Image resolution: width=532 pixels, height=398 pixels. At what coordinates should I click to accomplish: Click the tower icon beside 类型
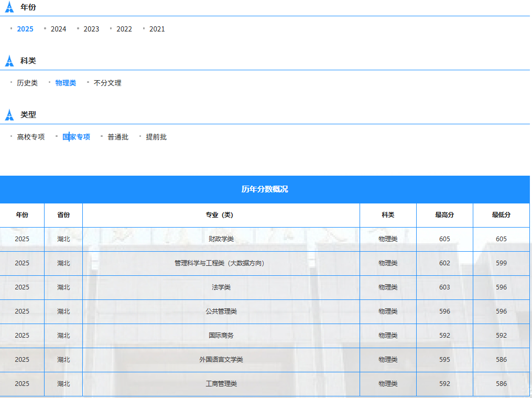9,115
